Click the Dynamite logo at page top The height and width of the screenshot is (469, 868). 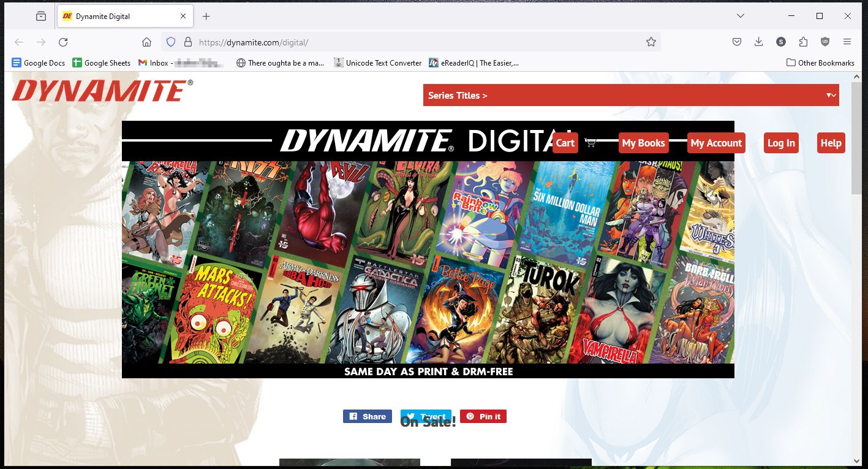coord(102,90)
